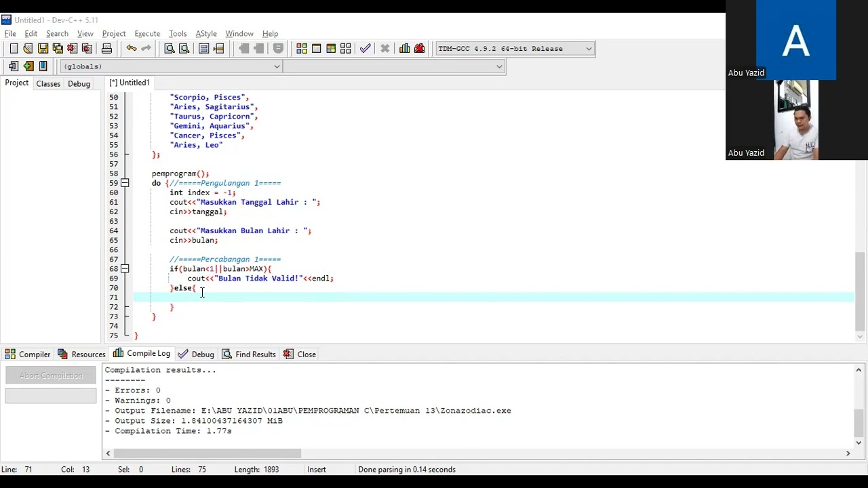Collapse the if-block fold at line 68
The width and height of the screenshot is (868, 488).
[125, 268]
